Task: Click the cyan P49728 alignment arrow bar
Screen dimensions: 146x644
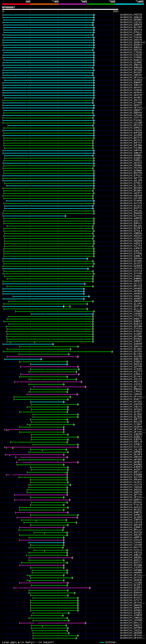Action: pyautogui.click(x=49, y=15)
